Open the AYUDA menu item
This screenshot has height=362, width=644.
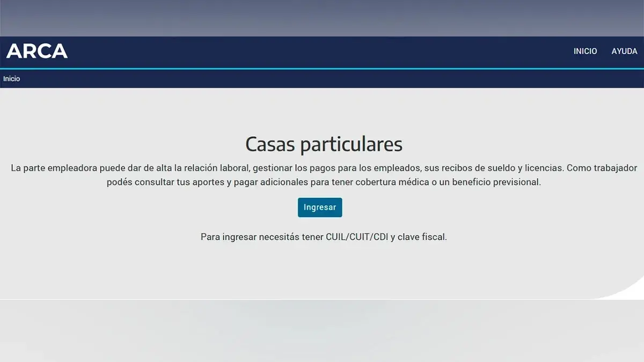click(624, 51)
